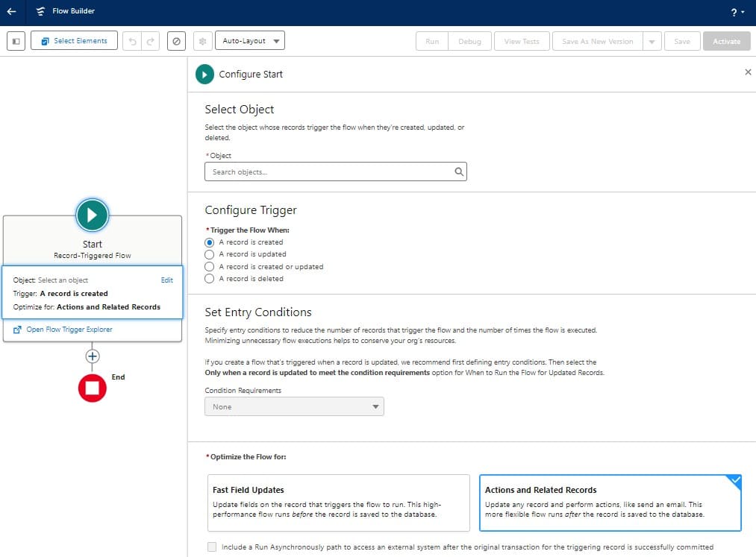Click 'Trigger: A record is created' text

pyautogui.click(x=60, y=294)
